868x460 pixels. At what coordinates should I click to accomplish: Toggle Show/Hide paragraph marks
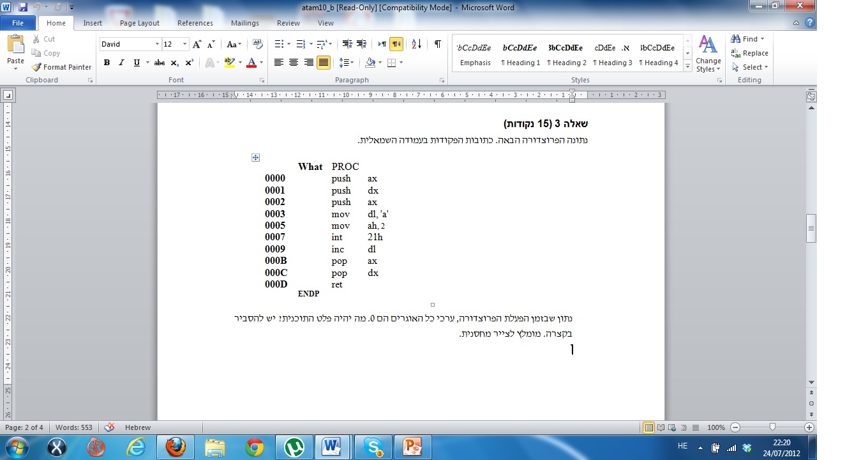437,44
